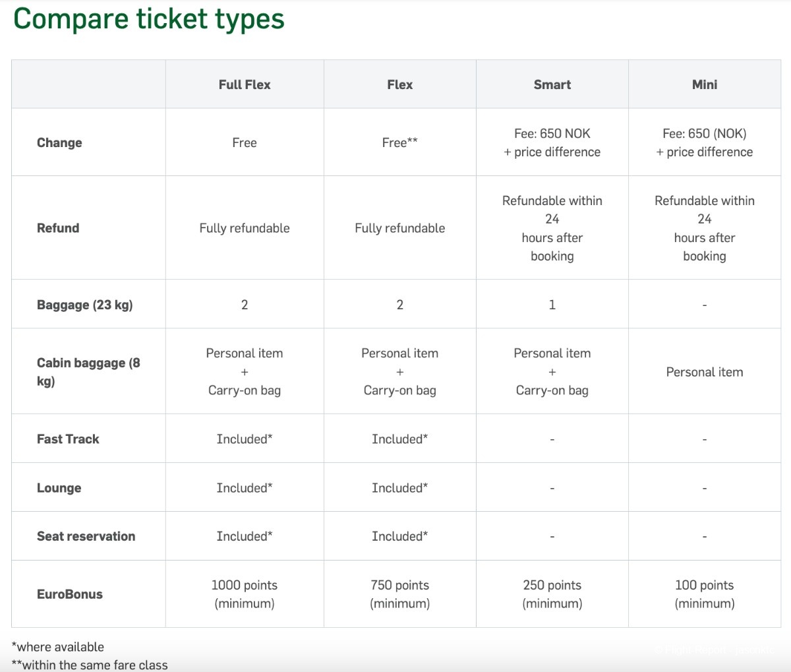
Task: Click 'Free**' in Flex Change cell
Action: click(400, 142)
